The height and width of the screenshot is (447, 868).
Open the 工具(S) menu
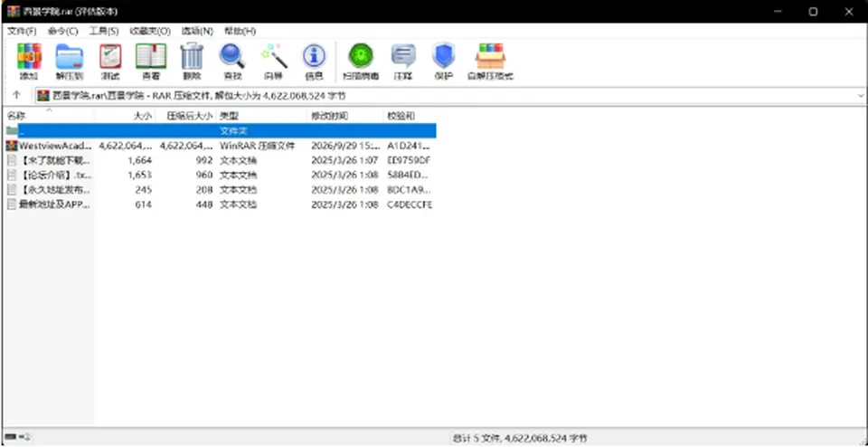click(x=103, y=31)
